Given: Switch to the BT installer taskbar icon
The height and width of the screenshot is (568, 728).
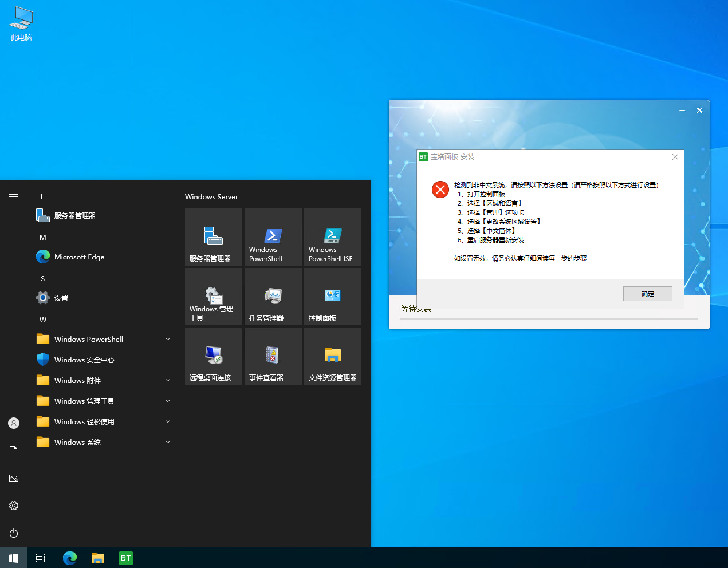Looking at the screenshot, I should tap(126, 558).
